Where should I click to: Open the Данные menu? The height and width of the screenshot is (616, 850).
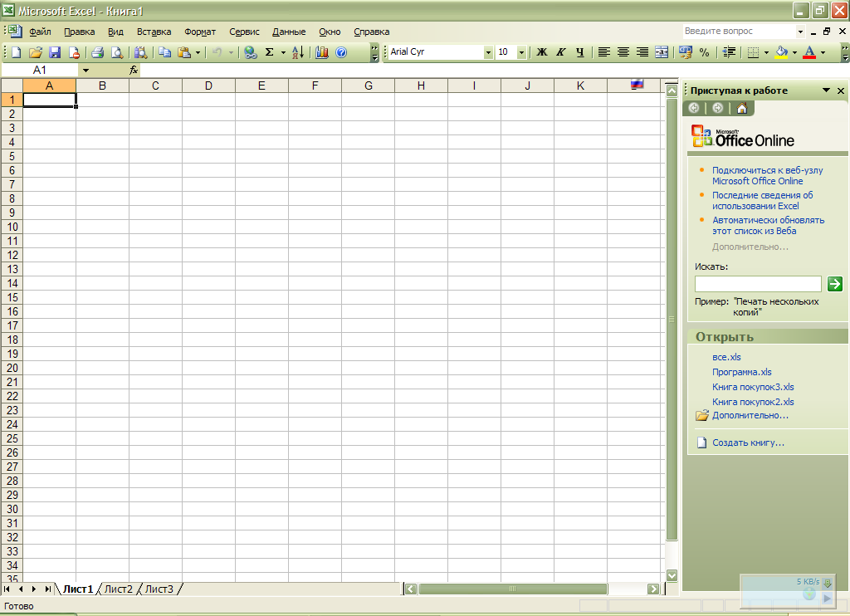[x=289, y=32]
